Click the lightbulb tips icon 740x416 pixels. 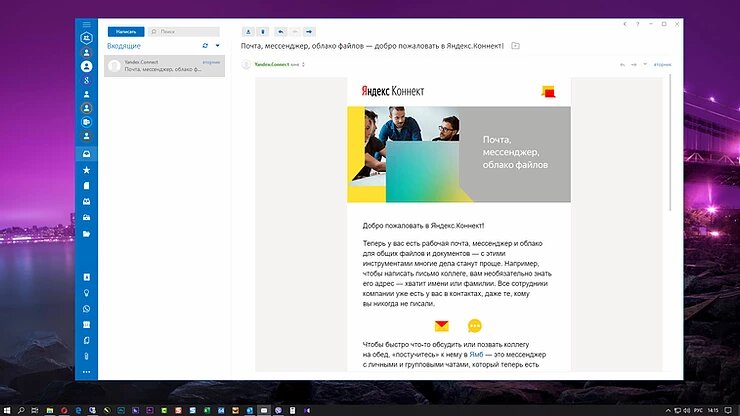86,293
